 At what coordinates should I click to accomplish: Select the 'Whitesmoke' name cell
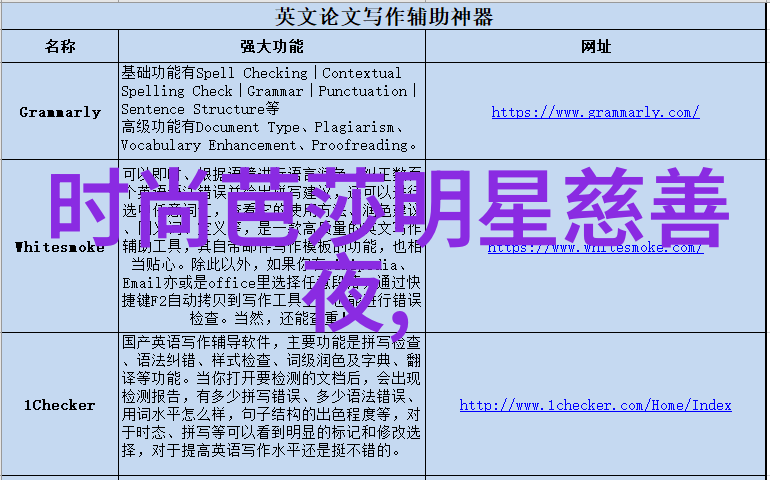point(60,246)
